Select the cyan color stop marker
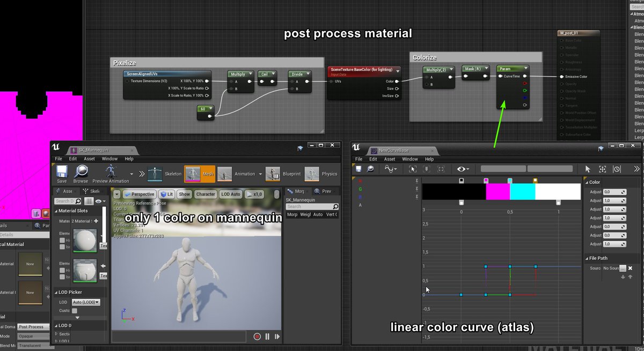This screenshot has width=644, height=351. [x=510, y=181]
